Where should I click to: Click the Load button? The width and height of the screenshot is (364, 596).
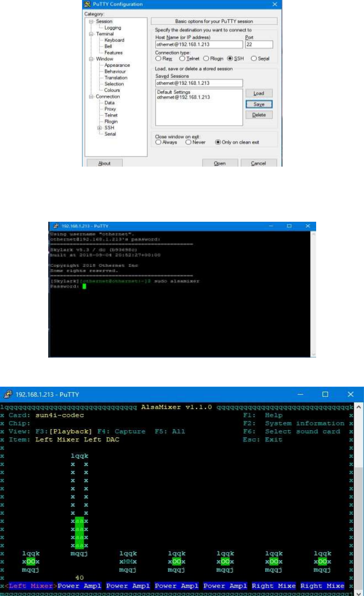(x=259, y=93)
